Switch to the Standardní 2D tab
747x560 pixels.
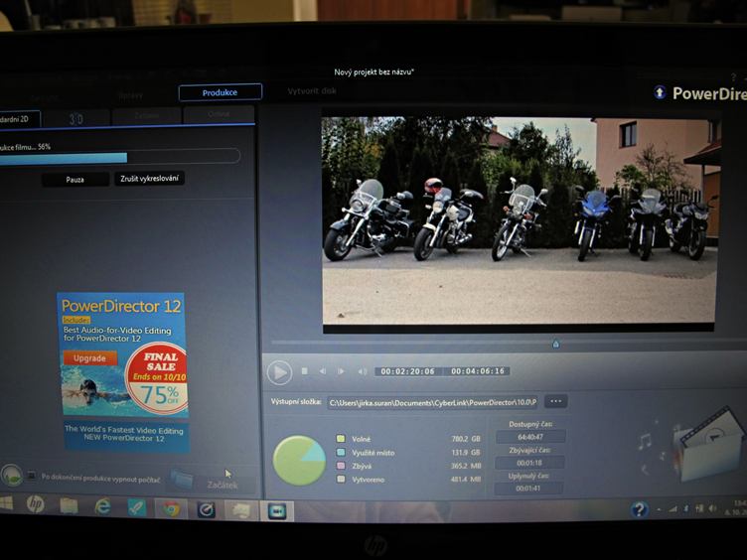[x=19, y=119]
